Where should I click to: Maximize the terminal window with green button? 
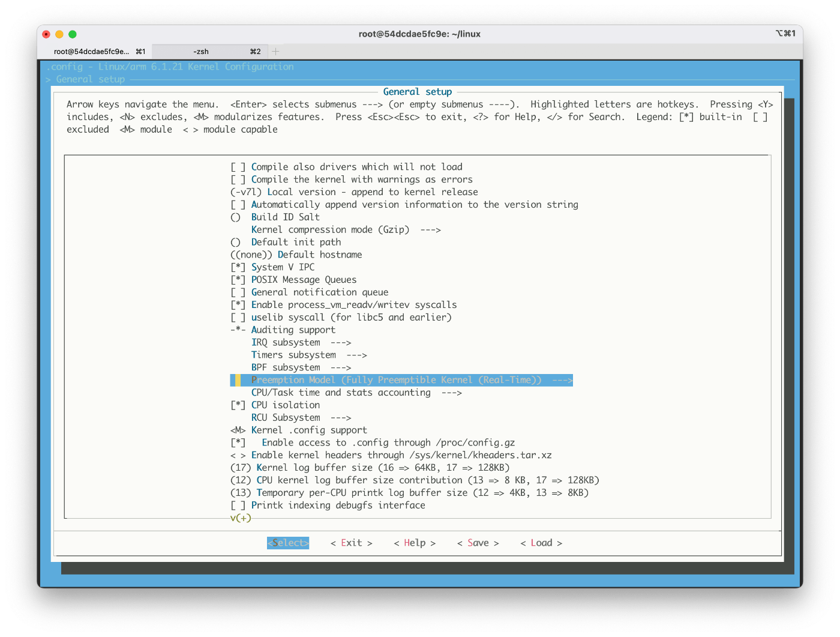click(73, 34)
